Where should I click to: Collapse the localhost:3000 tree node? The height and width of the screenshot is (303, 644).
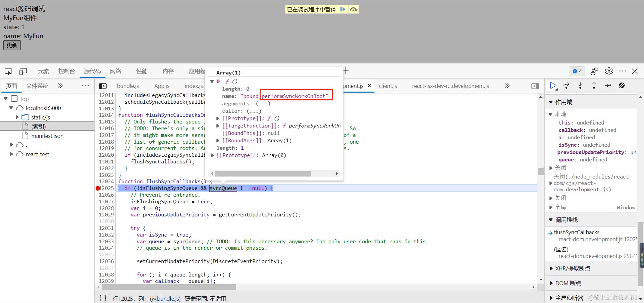[11, 108]
